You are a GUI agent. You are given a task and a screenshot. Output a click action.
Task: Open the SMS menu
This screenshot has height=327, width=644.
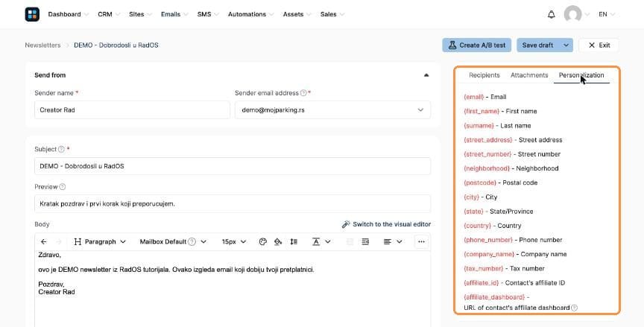[208, 14]
